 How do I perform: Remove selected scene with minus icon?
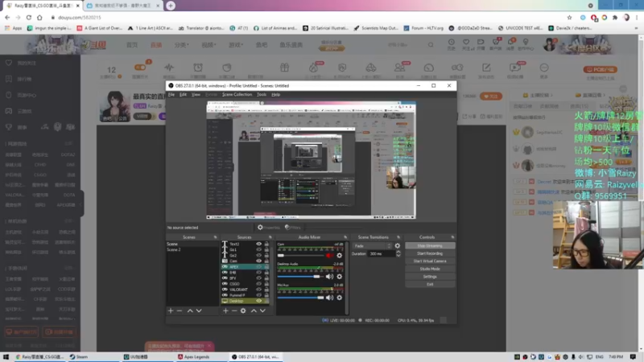(180, 311)
